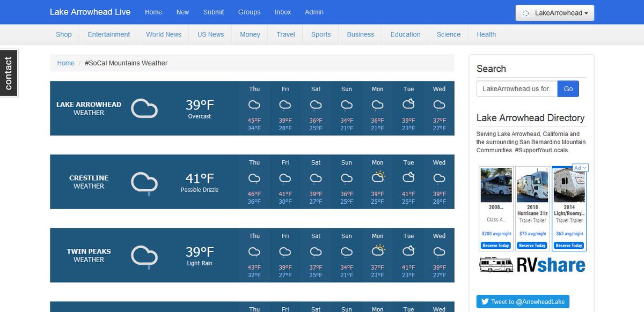Viewport: 644px width, 312px height.
Task: Click Reserve Today under $65 avg/night
Action: (569, 246)
